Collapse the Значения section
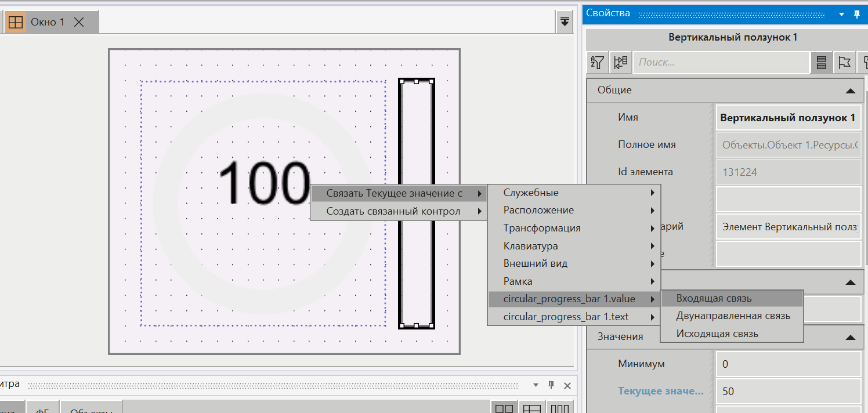The width and height of the screenshot is (868, 413). [x=851, y=336]
